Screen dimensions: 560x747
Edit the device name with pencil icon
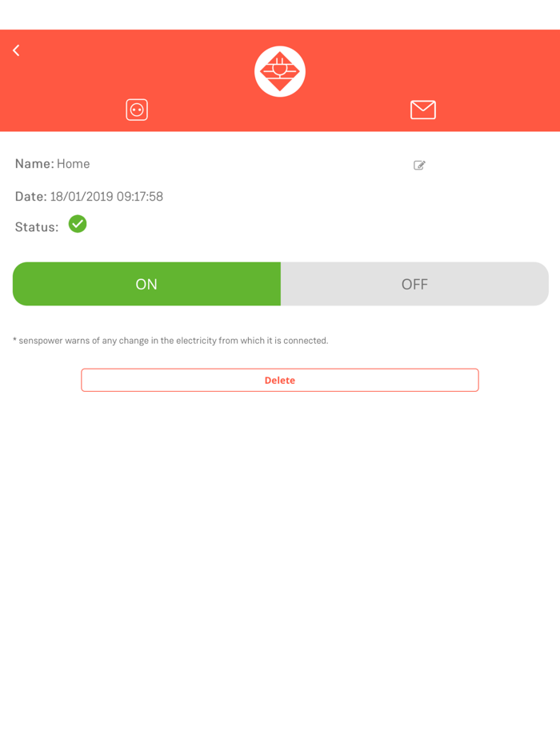coord(419,166)
